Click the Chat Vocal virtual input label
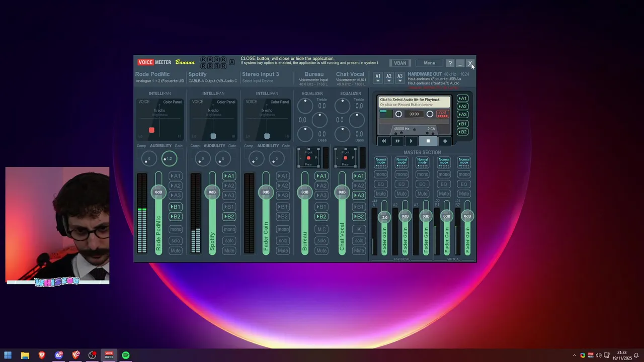Image resolution: width=644 pixels, height=362 pixels. pyautogui.click(x=350, y=74)
